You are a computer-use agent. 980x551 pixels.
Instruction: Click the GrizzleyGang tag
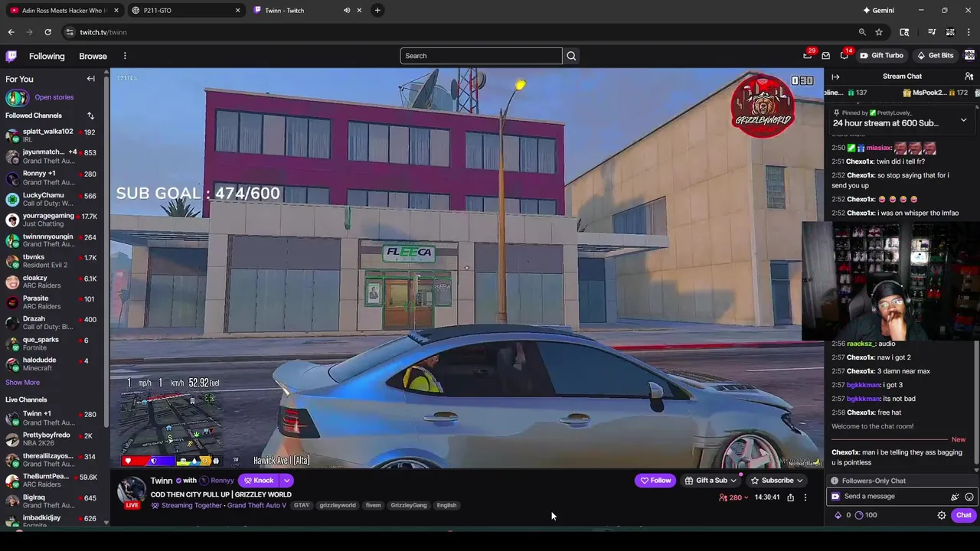(408, 505)
